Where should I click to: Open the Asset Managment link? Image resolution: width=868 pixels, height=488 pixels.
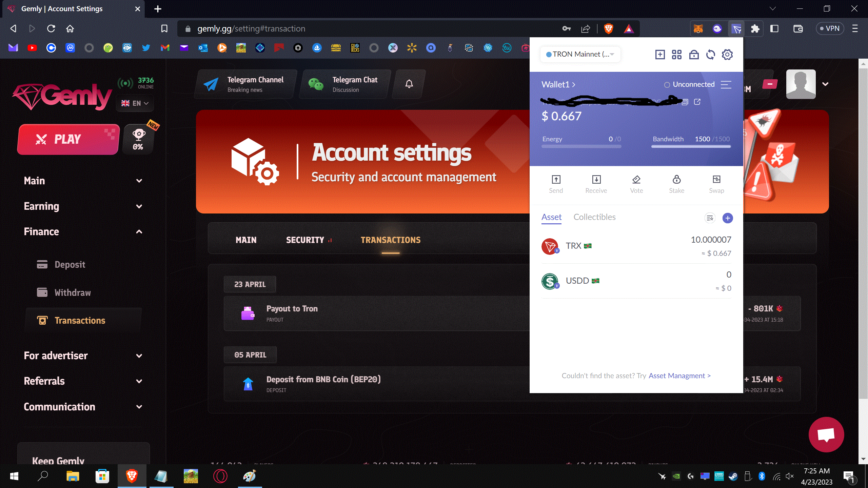pyautogui.click(x=679, y=375)
